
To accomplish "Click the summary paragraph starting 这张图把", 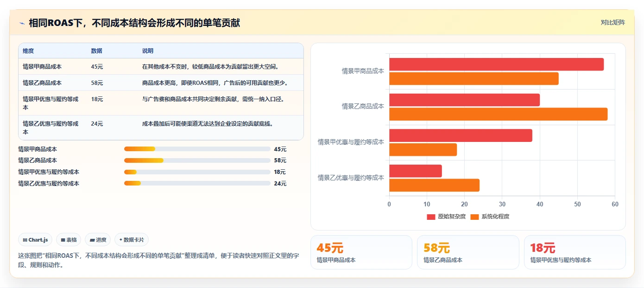I will click(158, 260).
